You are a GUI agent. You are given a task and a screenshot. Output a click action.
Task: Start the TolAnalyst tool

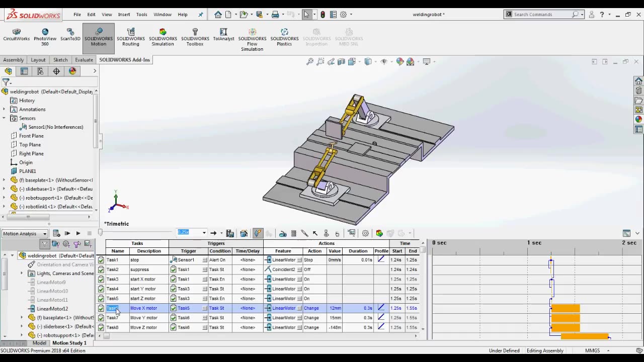223,35
